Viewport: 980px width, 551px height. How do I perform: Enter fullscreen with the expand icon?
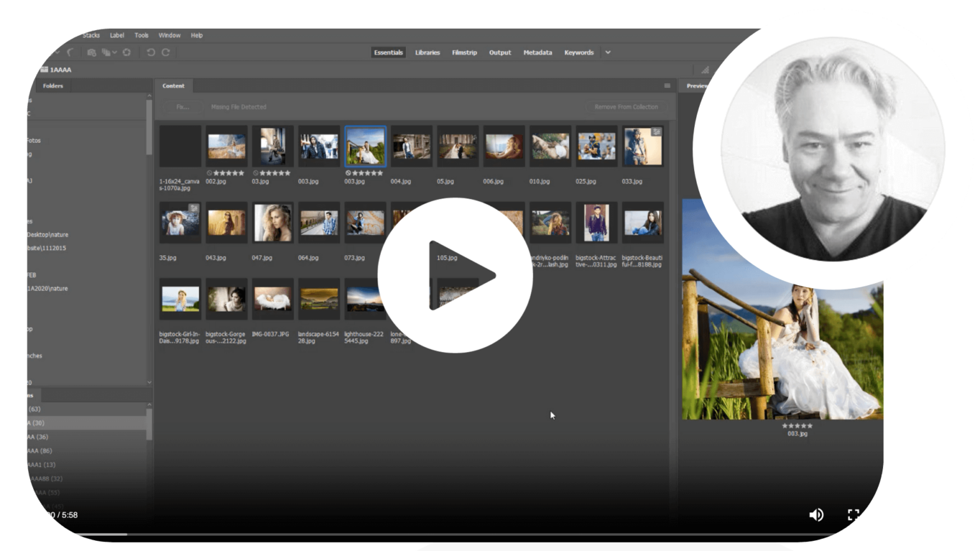pos(854,515)
